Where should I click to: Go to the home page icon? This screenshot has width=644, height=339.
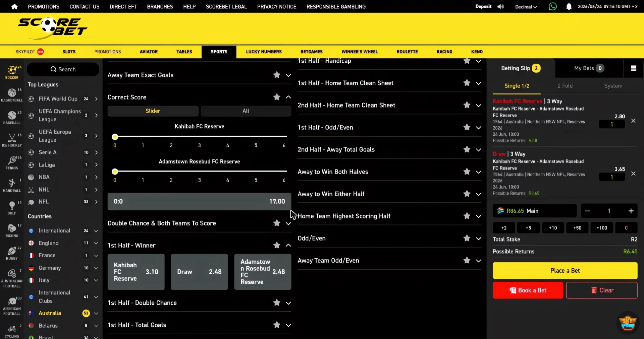tap(14, 6)
